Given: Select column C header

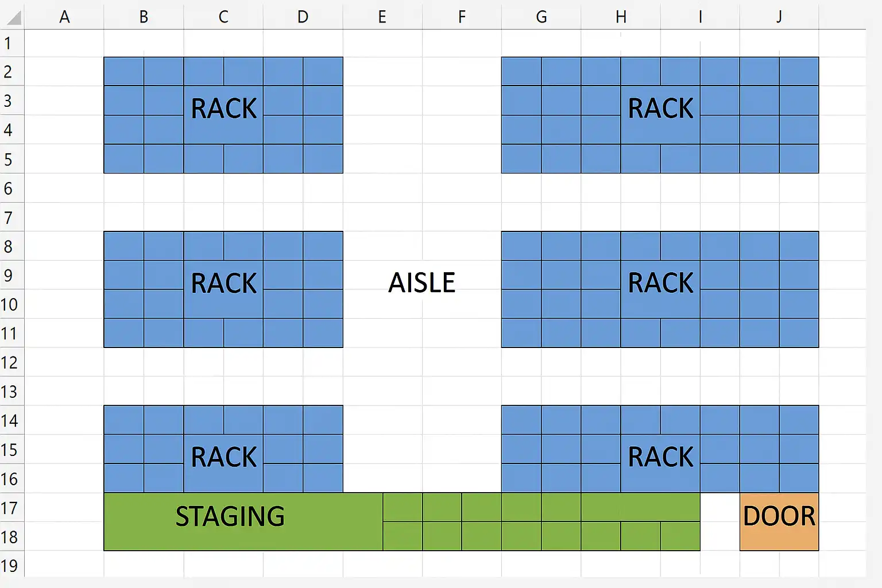Looking at the screenshot, I should 223,17.
